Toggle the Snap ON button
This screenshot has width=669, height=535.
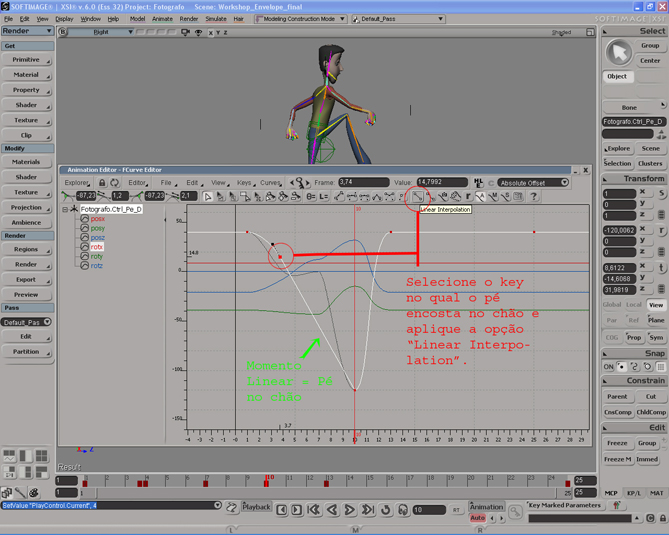point(608,367)
